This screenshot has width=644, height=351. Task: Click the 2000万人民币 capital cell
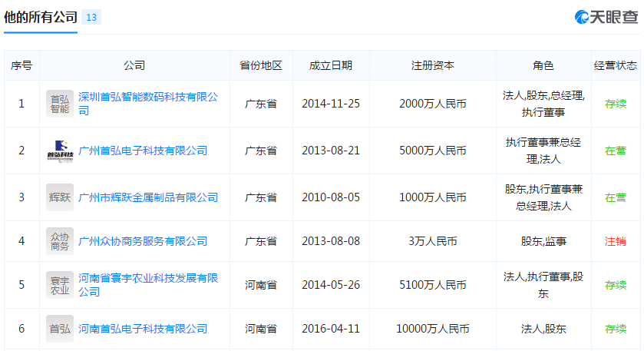[x=432, y=104]
